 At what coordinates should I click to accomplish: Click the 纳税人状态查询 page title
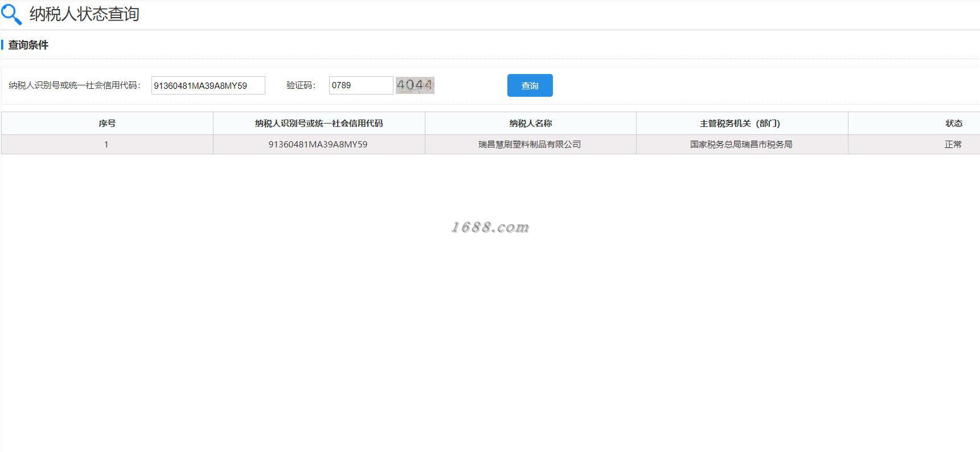(84, 14)
